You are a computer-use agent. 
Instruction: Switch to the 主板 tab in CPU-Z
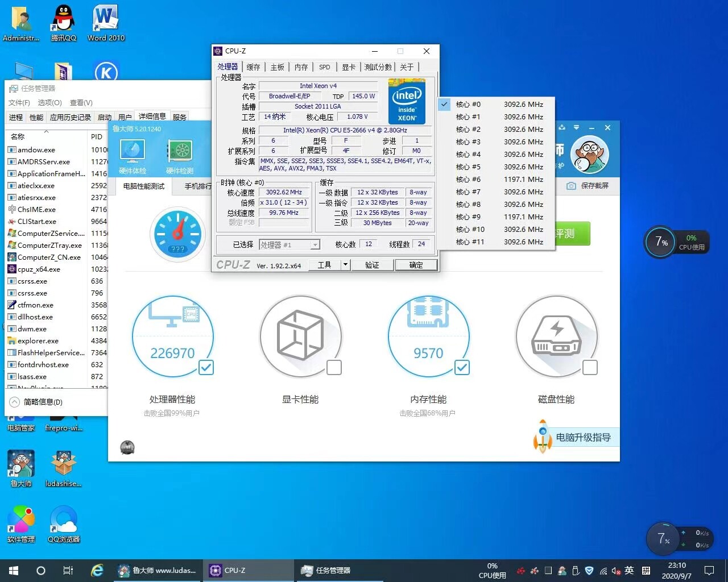278,67
